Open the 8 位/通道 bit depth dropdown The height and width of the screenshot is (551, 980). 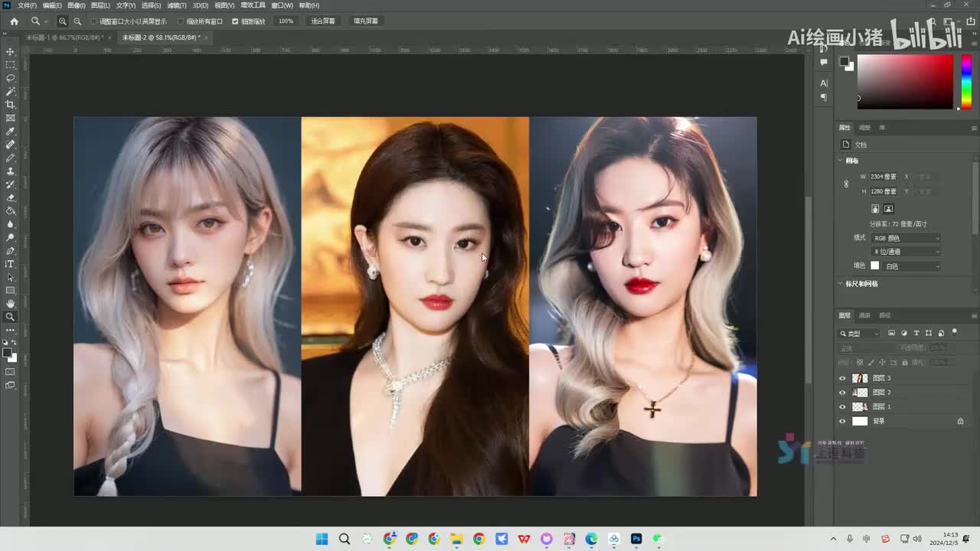coord(906,252)
